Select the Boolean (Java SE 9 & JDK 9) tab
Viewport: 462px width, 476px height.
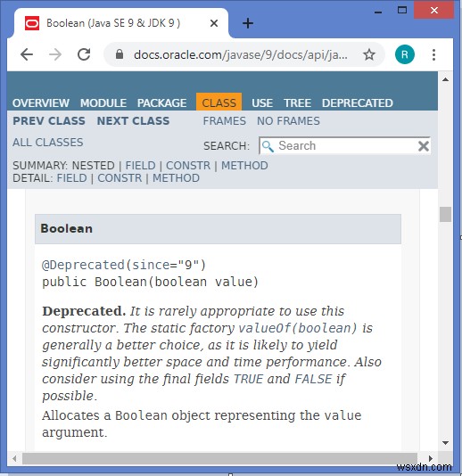coord(121,23)
